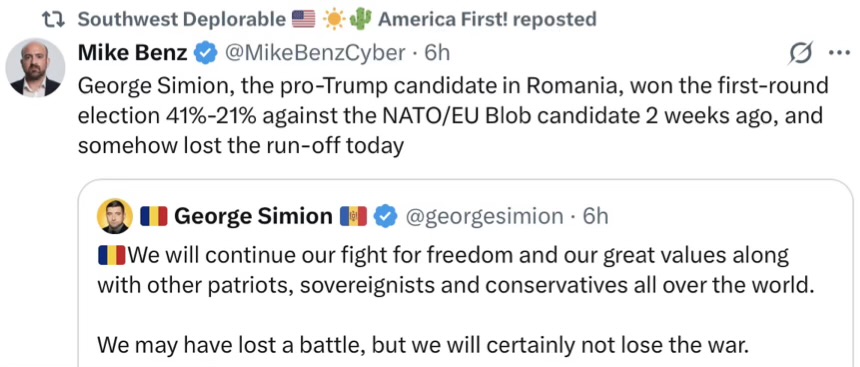Open the @MikeBenzCyber handle link
The height and width of the screenshot is (367, 860).
click(315, 53)
